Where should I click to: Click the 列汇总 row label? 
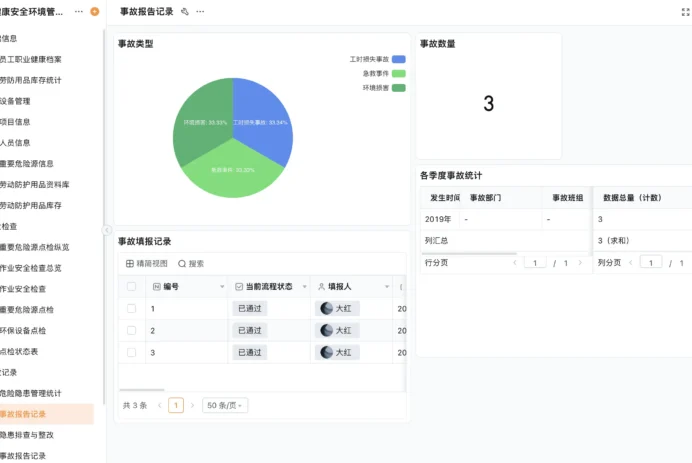pyautogui.click(x=436, y=241)
